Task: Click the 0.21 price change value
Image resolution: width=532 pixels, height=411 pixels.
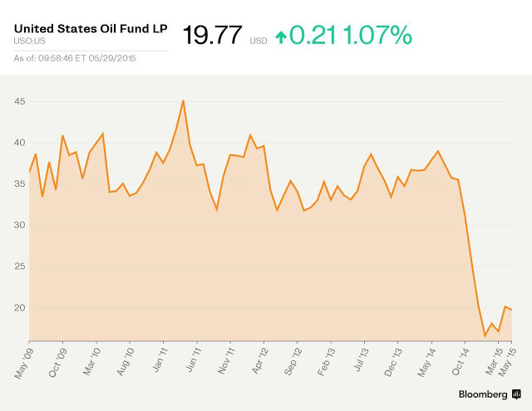Action: [x=313, y=35]
